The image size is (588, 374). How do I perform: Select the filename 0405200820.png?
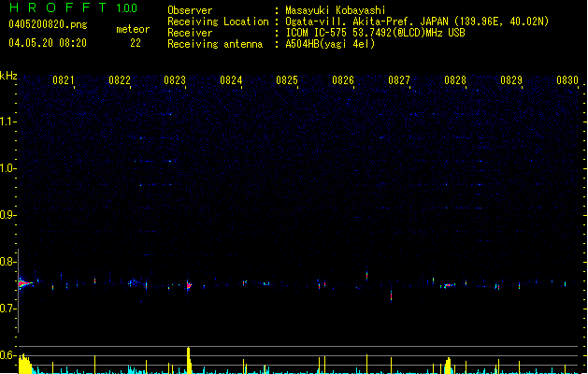(x=48, y=25)
